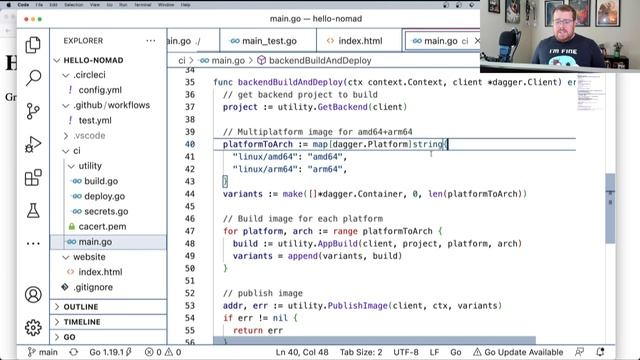The image size is (640, 360).
Task: Open errors and warnings count in status bar
Action: point(163,352)
